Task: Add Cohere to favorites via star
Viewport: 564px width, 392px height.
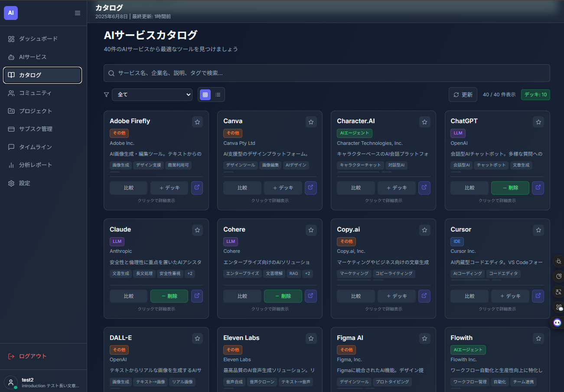Action: (311, 230)
